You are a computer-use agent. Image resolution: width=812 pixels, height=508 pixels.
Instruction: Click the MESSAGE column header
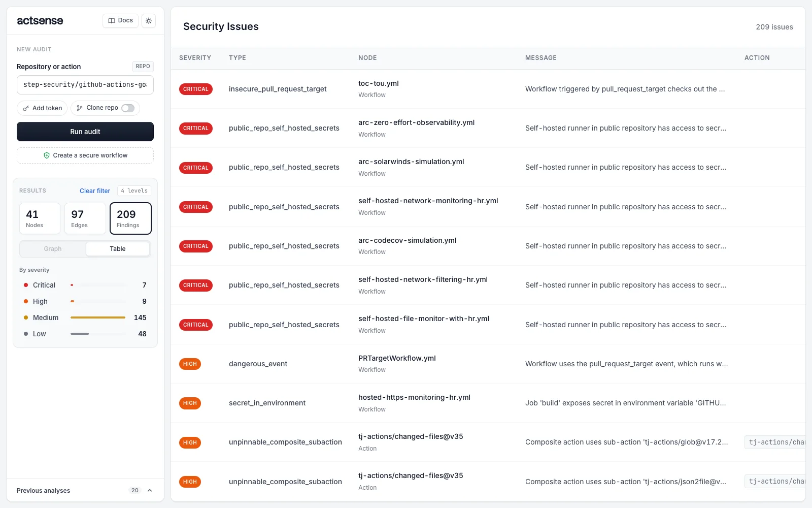[541, 58]
